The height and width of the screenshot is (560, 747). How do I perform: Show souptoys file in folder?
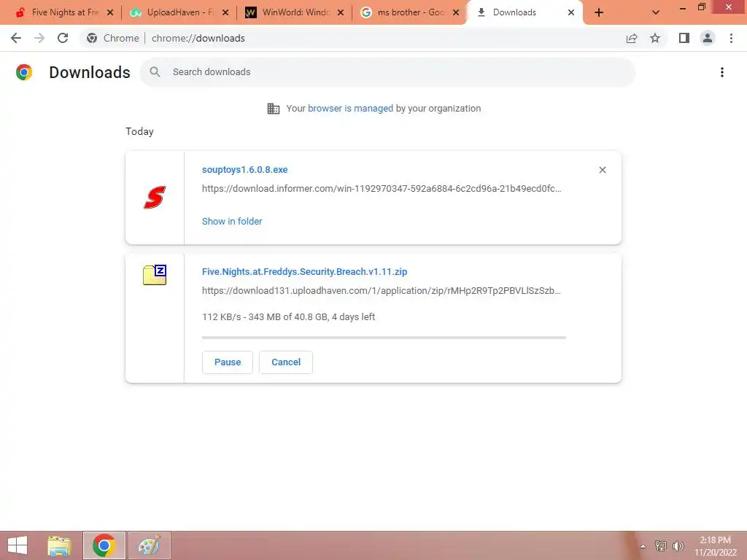[x=232, y=222]
